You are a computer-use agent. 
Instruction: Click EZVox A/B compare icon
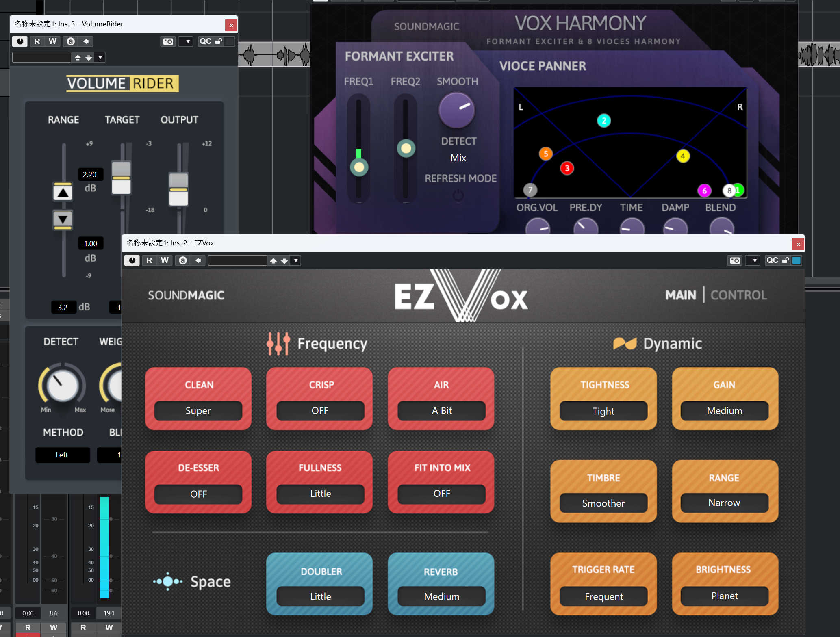tap(183, 260)
